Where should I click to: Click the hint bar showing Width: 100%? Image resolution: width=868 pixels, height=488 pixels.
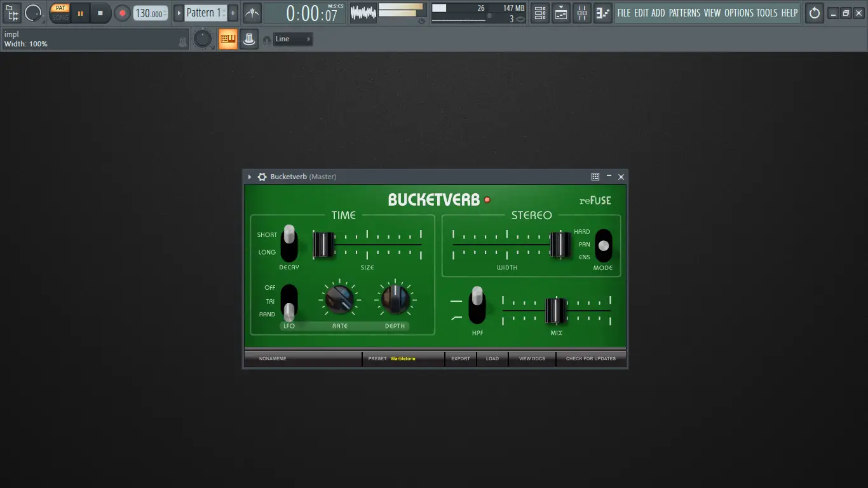point(95,39)
